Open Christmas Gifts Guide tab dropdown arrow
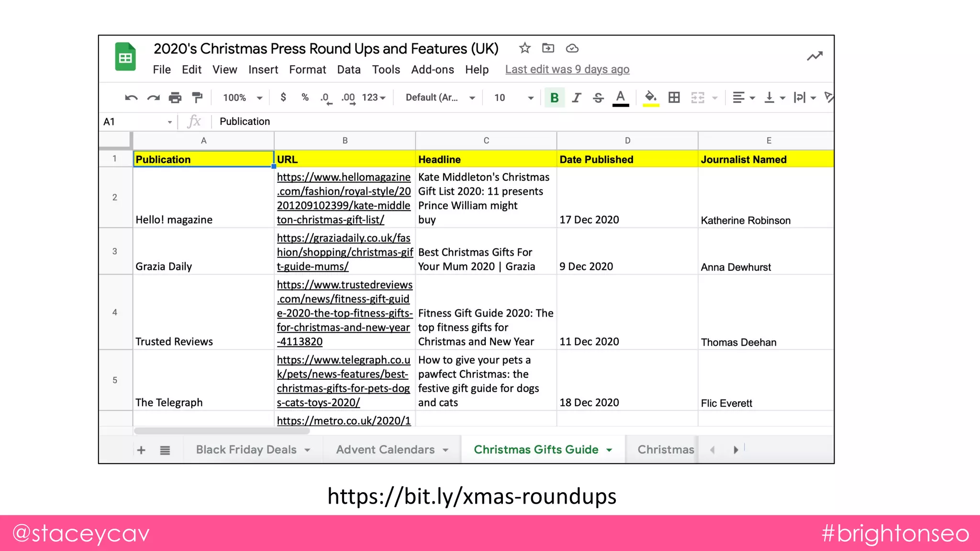 tap(609, 450)
